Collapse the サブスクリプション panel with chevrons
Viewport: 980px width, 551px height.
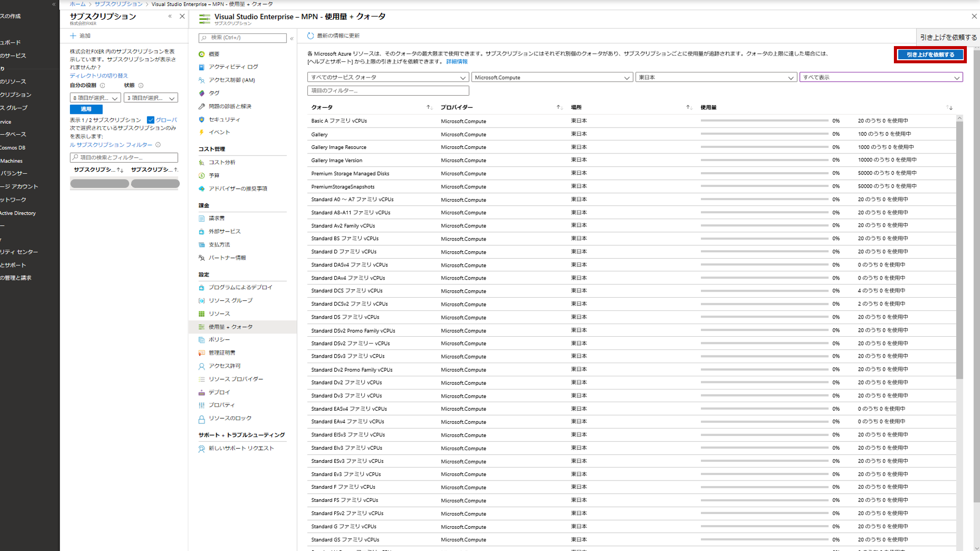pos(170,17)
